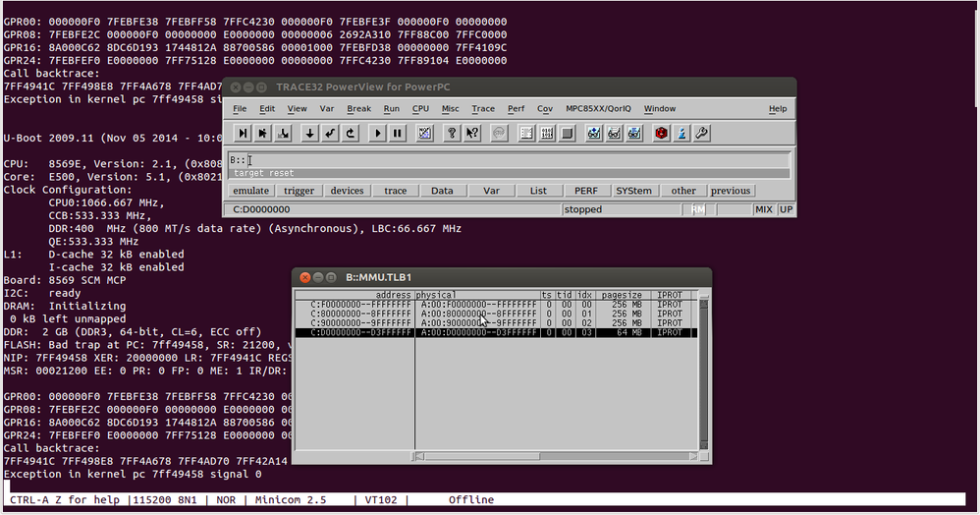Click the horizontal scrollbar in MMU.TLB1 window
Image resolution: width=980 pixels, height=515 pixels.
click(556, 456)
